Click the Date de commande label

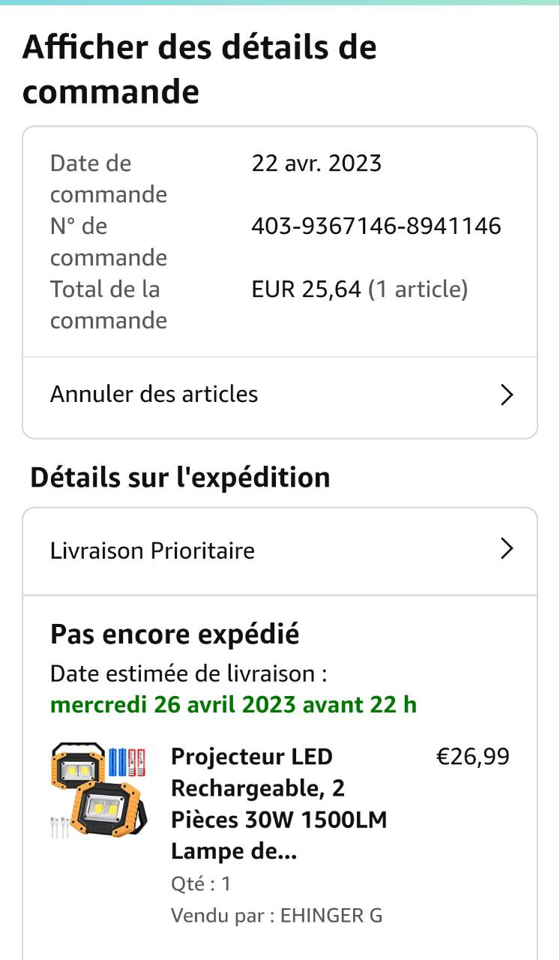tap(108, 178)
